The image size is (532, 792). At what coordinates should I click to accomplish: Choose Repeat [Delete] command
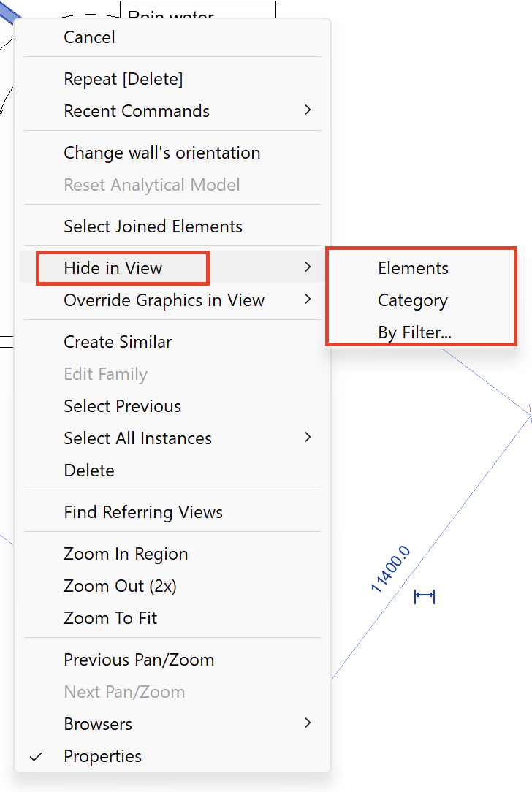[x=123, y=79]
